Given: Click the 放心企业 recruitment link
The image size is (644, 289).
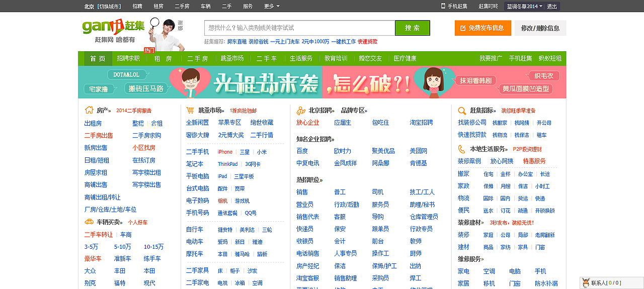Looking at the screenshot, I should pos(308,122).
